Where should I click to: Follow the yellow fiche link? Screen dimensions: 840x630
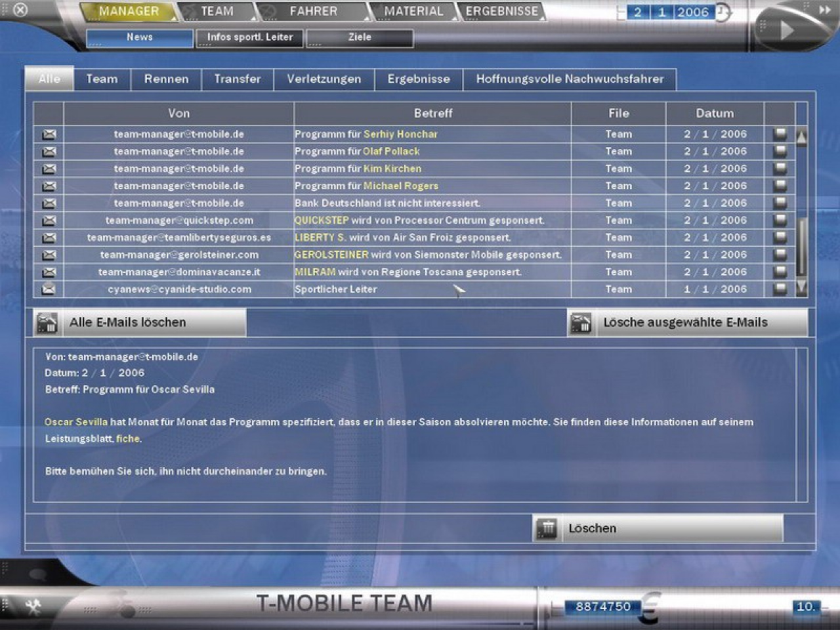(x=128, y=439)
